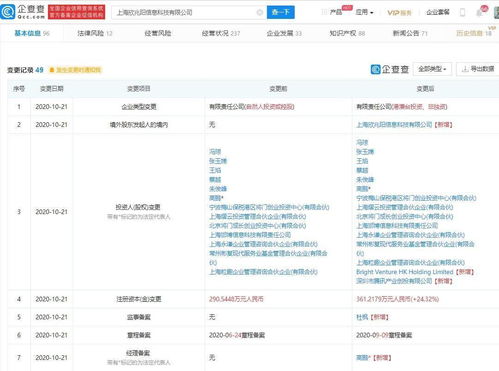499x371 pixels.
Task: Open the new manager name link in row 7
Action: 363,358
